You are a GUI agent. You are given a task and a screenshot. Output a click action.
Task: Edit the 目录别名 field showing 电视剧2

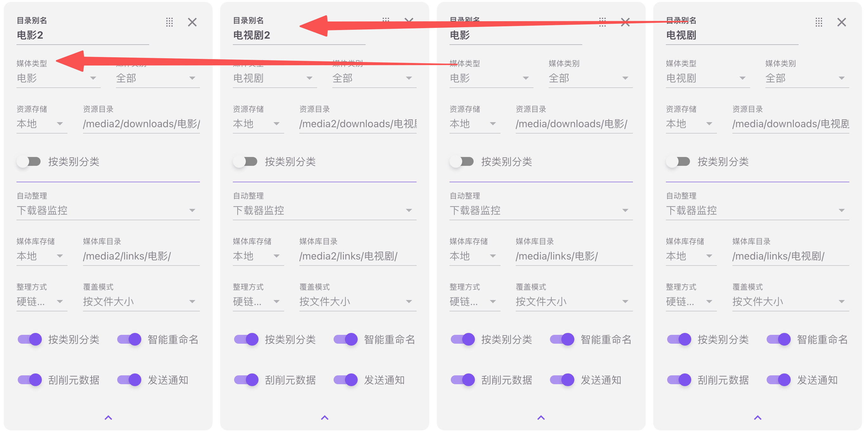tap(299, 35)
